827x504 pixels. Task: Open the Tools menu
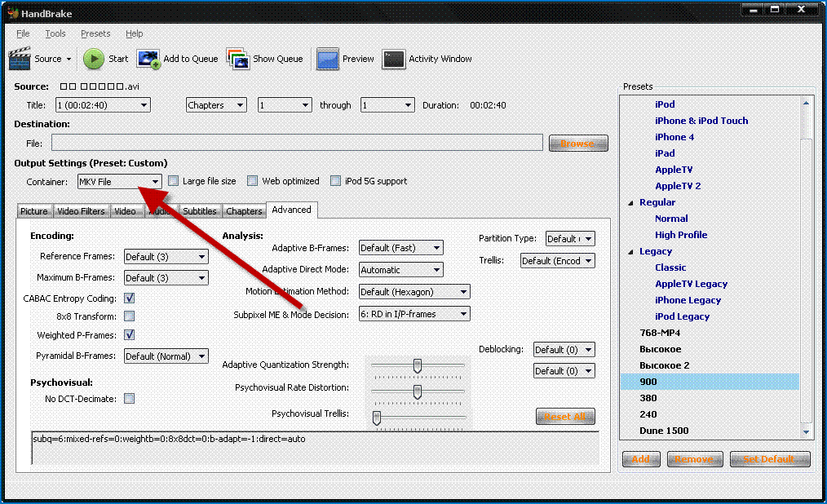click(x=55, y=33)
